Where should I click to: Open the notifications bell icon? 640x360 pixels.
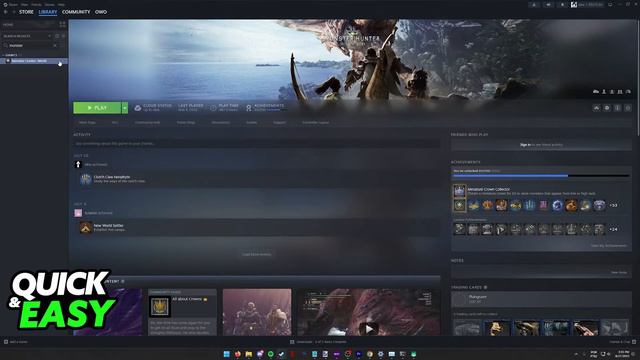562,4
